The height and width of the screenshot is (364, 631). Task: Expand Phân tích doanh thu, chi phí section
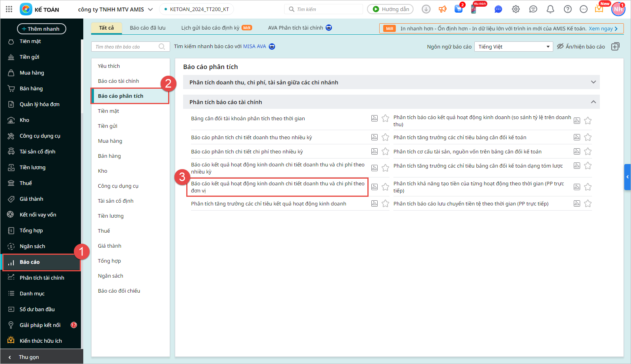pyautogui.click(x=593, y=82)
